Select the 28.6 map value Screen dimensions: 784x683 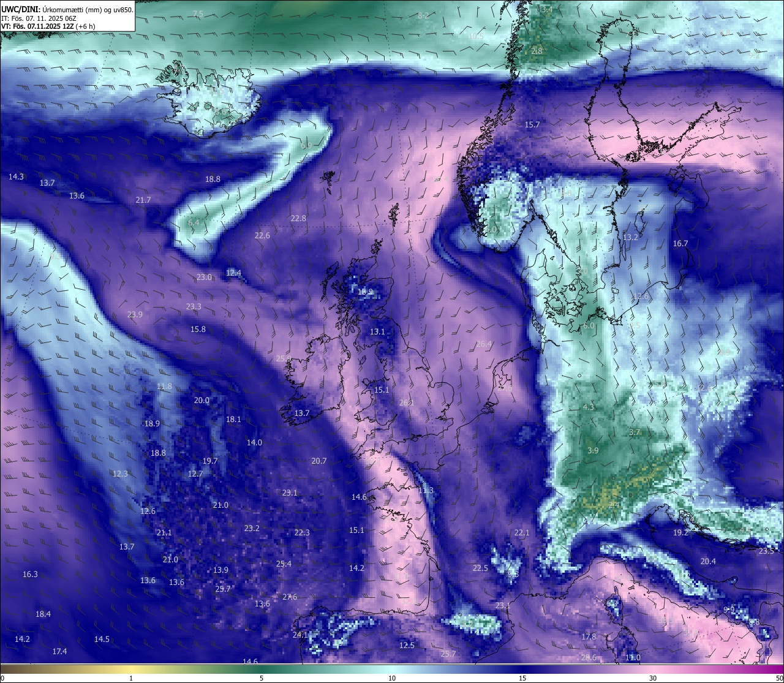(x=589, y=657)
